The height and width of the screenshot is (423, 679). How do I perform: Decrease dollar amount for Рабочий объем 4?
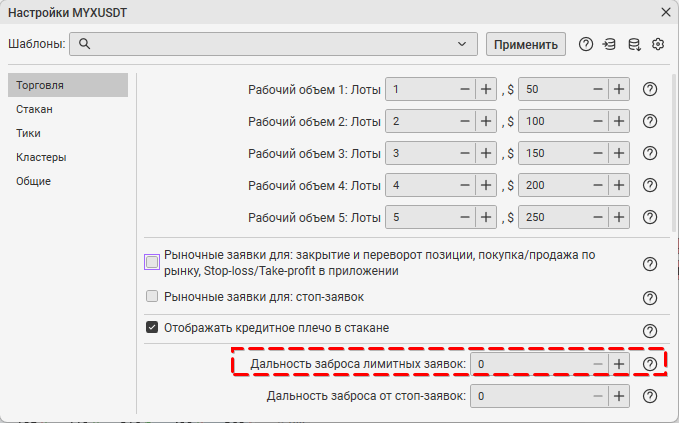coord(598,185)
